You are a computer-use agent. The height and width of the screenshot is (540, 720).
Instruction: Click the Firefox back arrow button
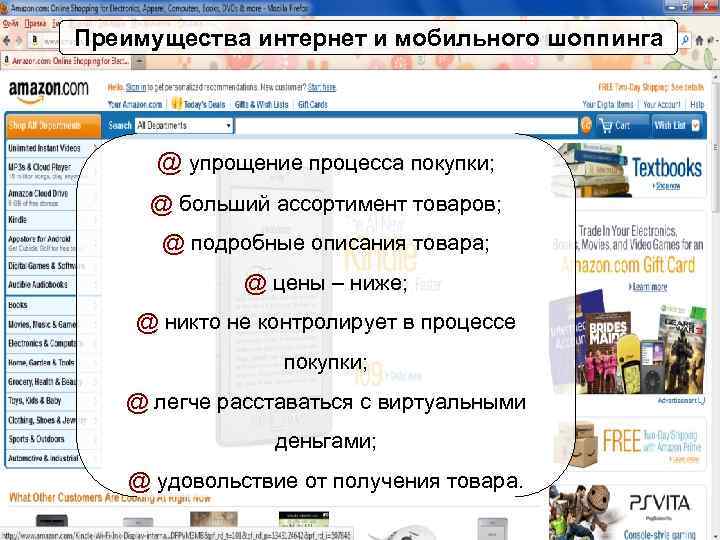tap(6, 40)
